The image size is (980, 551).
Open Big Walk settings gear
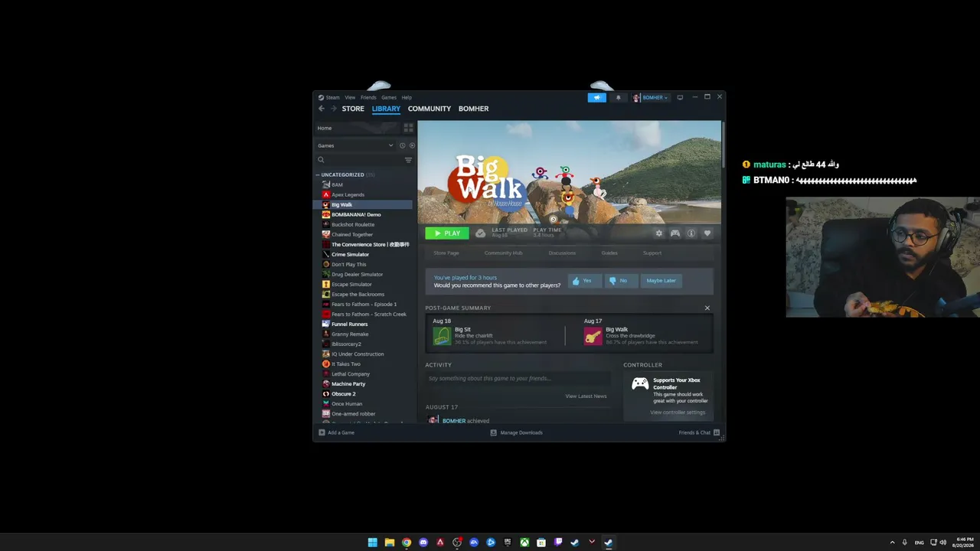(x=658, y=233)
